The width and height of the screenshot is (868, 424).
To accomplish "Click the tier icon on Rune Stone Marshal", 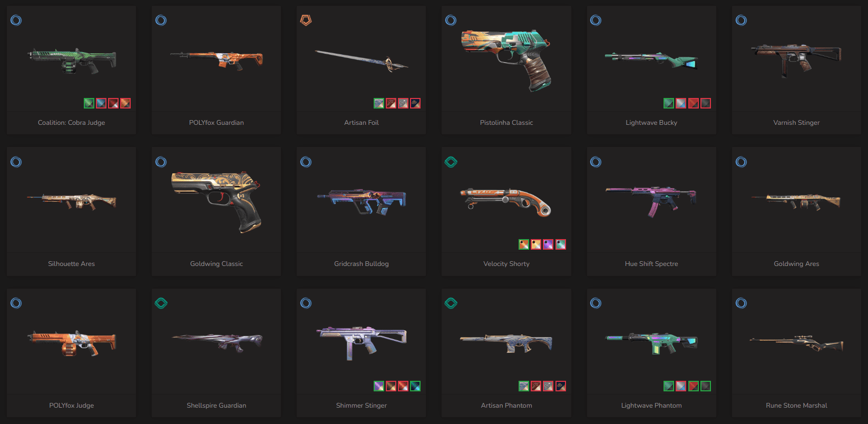I will (741, 303).
